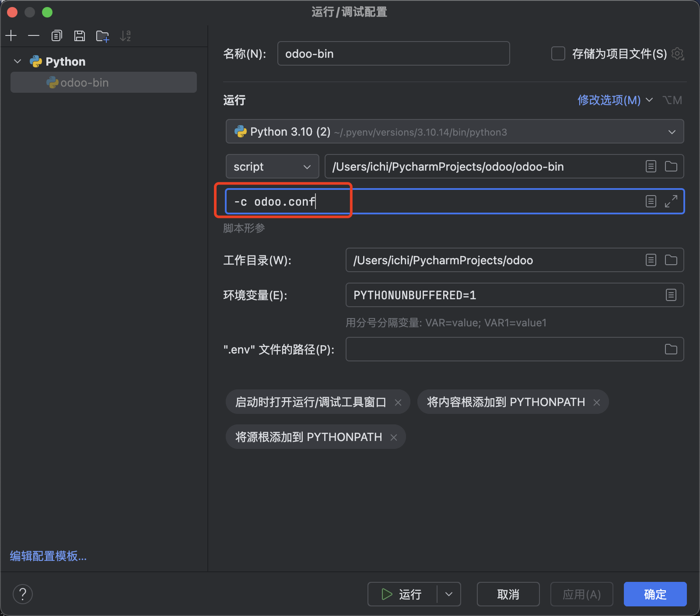The height and width of the screenshot is (616, 700).
Task: Enable the store as project file checkbox
Action: pyautogui.click(x=558, y=53)
